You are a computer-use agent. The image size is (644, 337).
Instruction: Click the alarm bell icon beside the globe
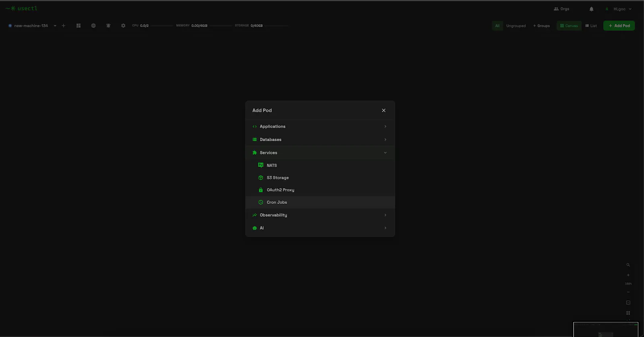click(108, 26)
